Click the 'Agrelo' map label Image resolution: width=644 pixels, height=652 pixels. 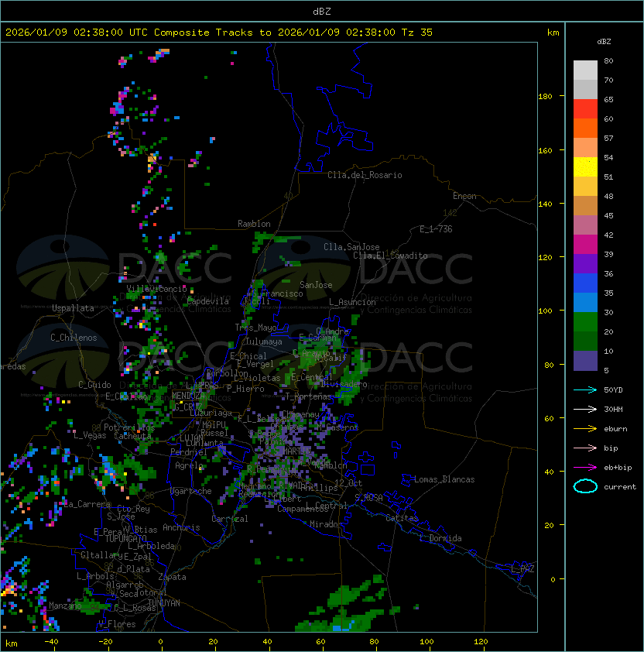point(189,465)
